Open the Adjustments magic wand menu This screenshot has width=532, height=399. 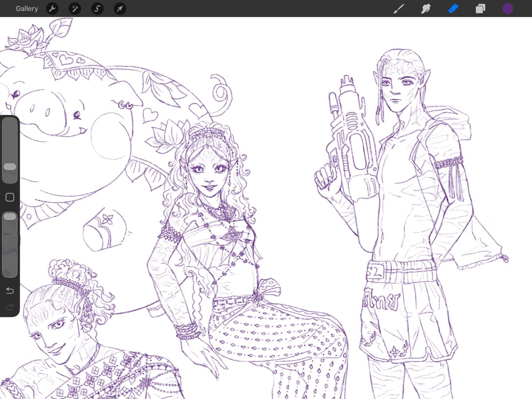point(74,8)
